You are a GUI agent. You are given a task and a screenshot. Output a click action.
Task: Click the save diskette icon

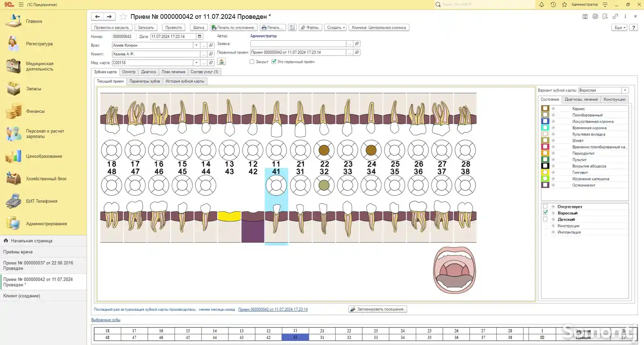tap(585, 17)
